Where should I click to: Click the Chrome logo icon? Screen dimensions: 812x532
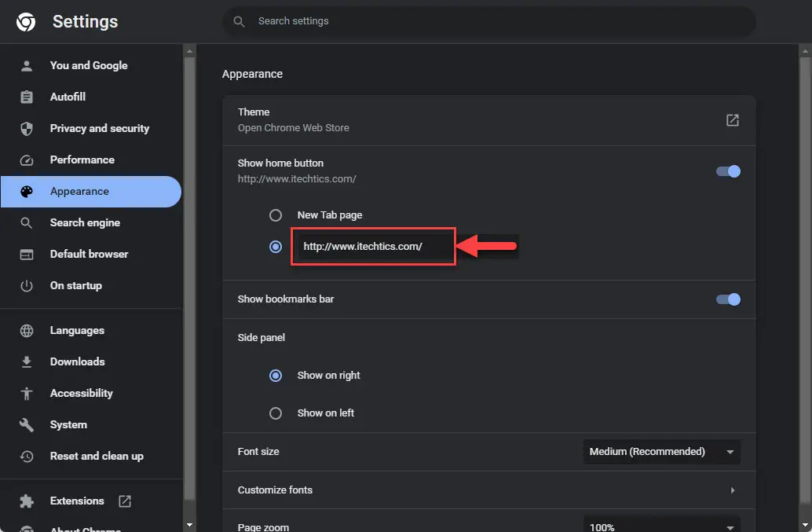point(26,22)
